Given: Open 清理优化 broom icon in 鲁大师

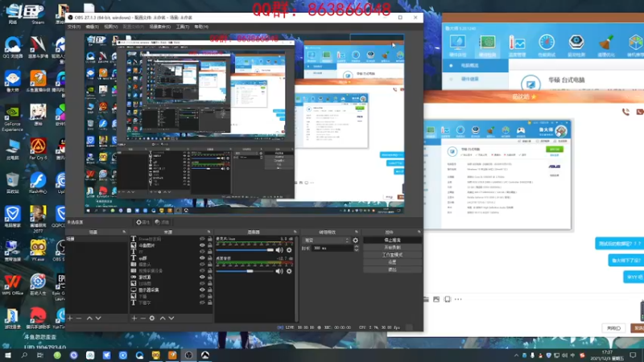Looking at the screenshot, I should tap(606, 46).
